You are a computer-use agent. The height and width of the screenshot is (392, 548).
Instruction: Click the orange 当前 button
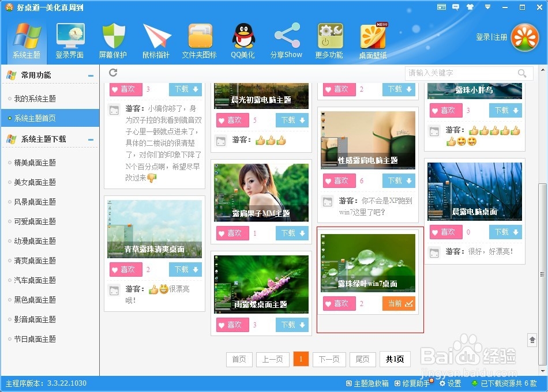399,304
